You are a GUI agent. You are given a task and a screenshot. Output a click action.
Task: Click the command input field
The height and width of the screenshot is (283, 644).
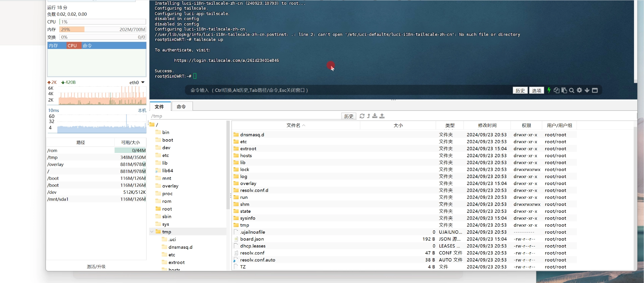click(335, 90)
